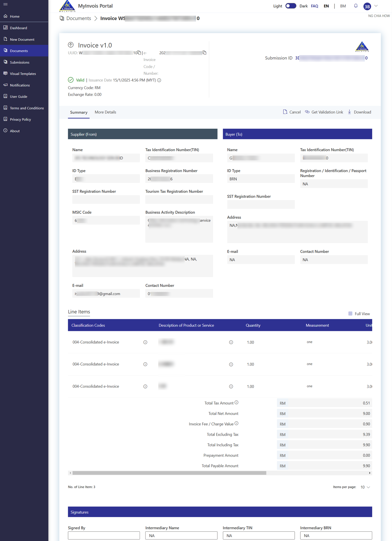Open the hamburger menu in sidebar

[5, 4]
